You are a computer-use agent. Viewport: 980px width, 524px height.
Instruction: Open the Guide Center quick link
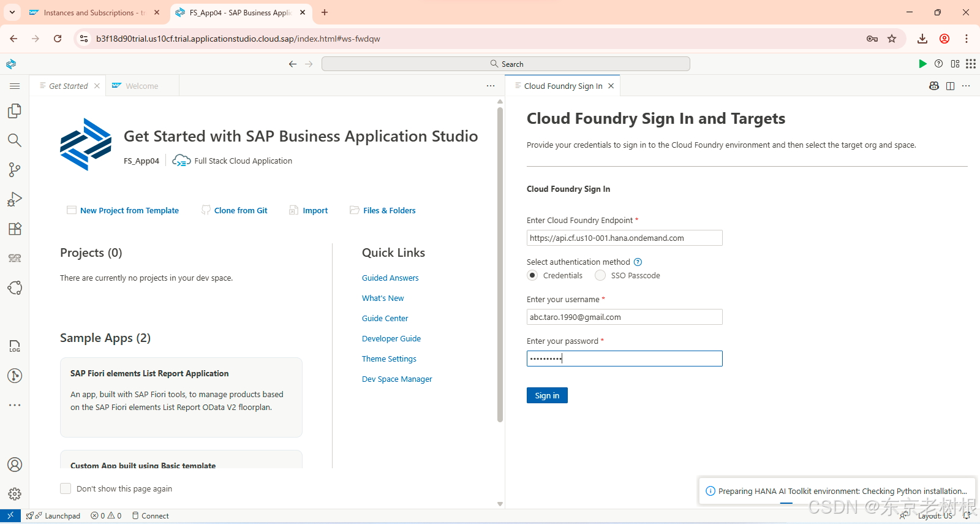coord(385,318)
